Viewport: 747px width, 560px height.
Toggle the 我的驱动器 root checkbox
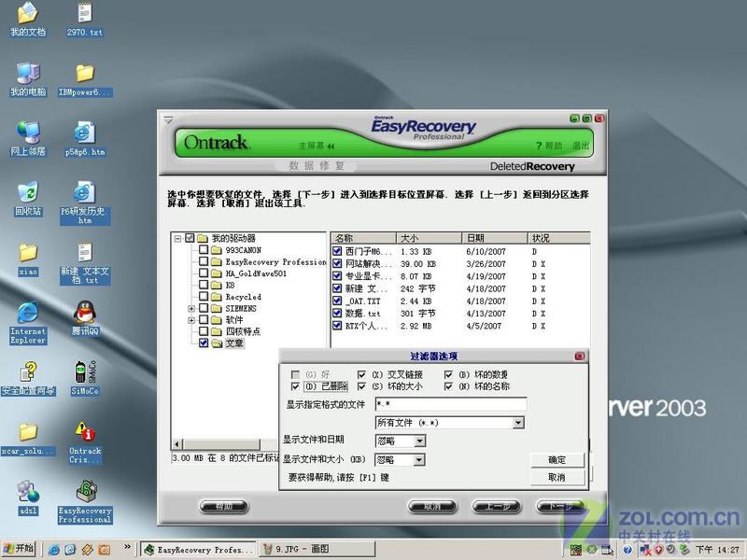[x=190, y=238]
